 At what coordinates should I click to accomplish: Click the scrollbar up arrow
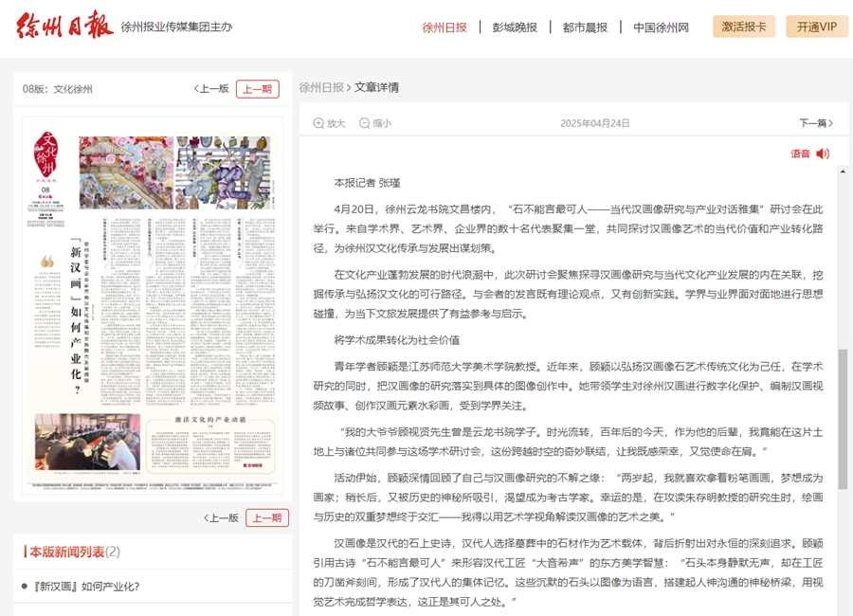[x=842, y=172]
